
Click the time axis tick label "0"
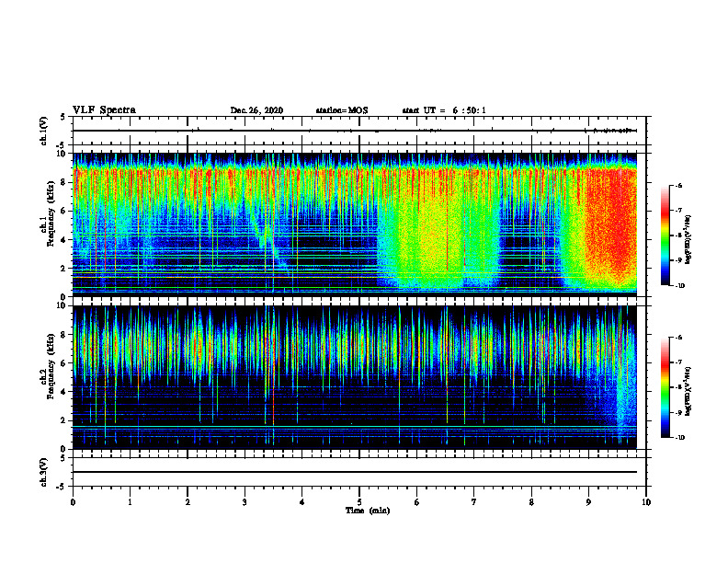[73, 502]
